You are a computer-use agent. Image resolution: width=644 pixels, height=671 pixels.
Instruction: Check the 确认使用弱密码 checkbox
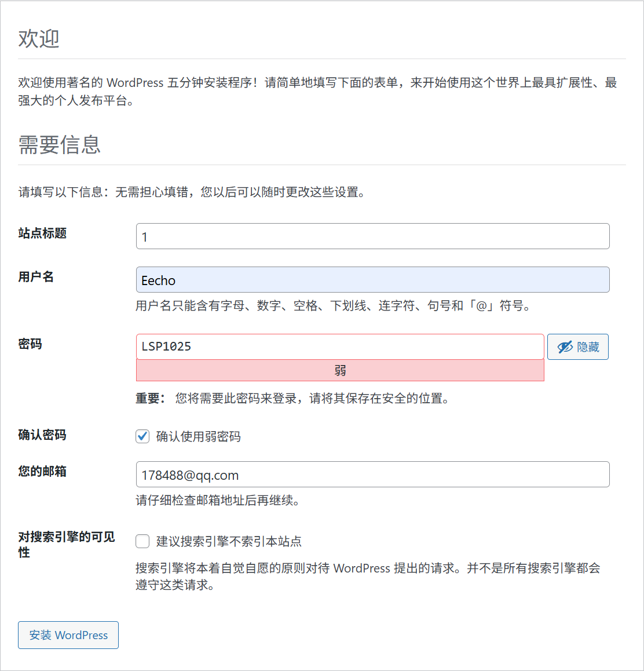pos(142,436)
